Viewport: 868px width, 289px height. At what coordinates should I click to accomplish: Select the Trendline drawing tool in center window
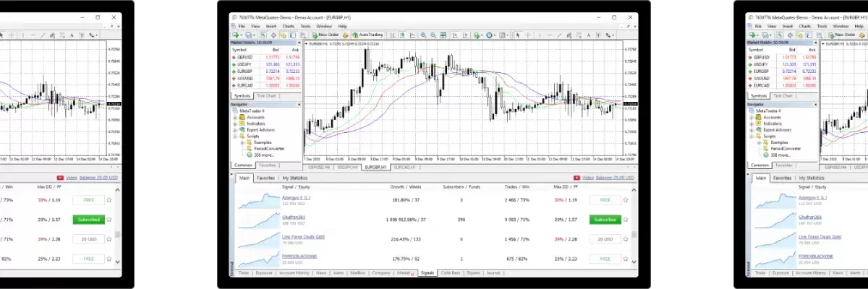tap(559, 35)
